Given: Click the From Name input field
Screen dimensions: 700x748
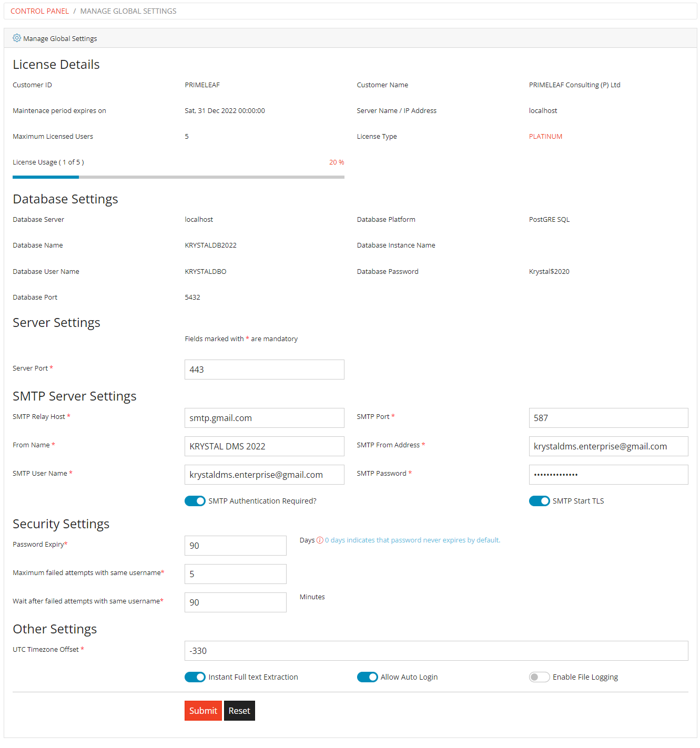Looking at the screenshot, I should click(x=264, y=446).
